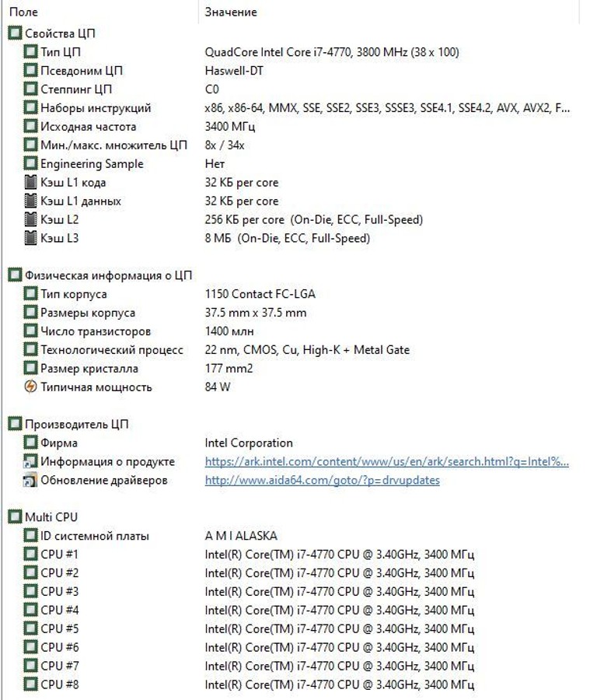Select the CPU #7 row label

click(59, 666)
